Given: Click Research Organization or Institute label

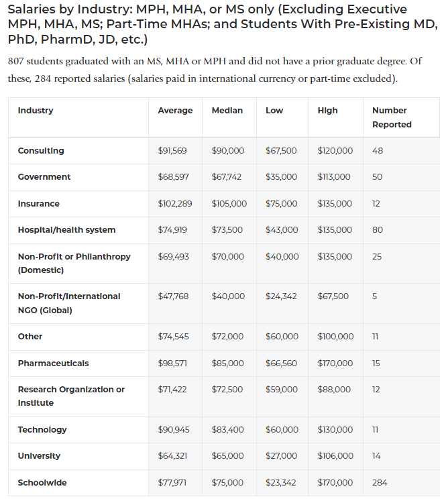Looking at the screenshot, I should click(x=71, y=396).
